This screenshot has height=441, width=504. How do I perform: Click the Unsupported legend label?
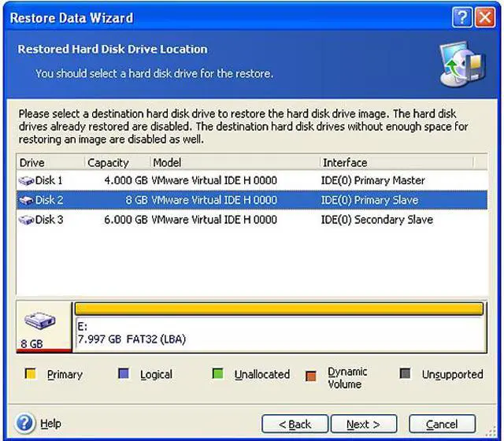click(x=452, y=375)
